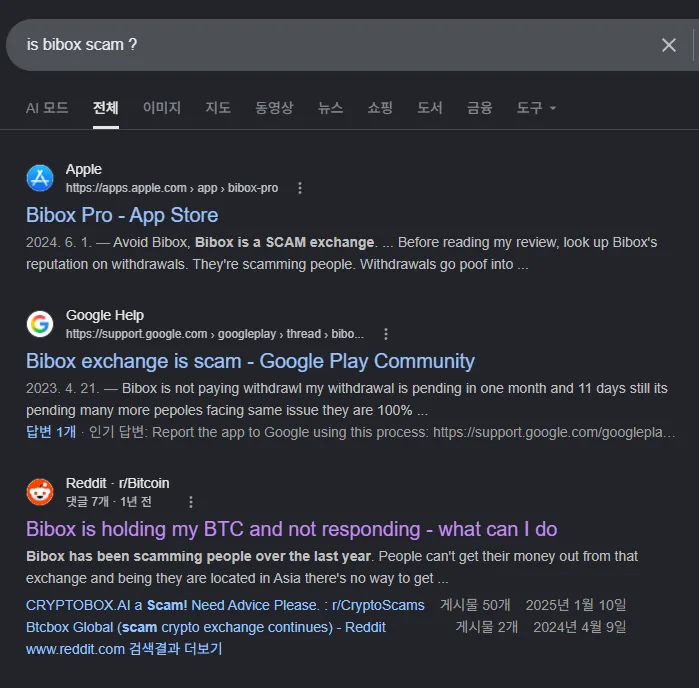Click the '2024. 6. 1.' date in Apple snippet
Image resolution: width=699 pixels, height=688 pixels.
59,243
